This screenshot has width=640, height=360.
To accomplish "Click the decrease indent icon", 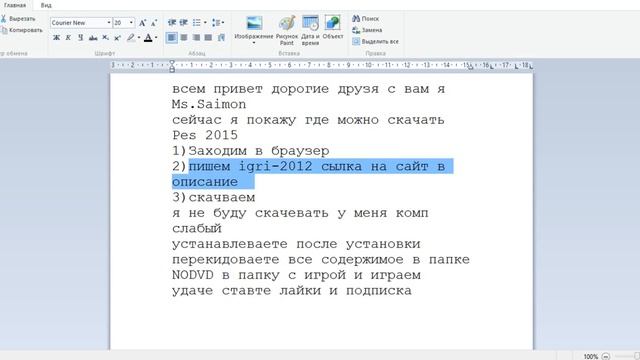I will click(172, 22).
